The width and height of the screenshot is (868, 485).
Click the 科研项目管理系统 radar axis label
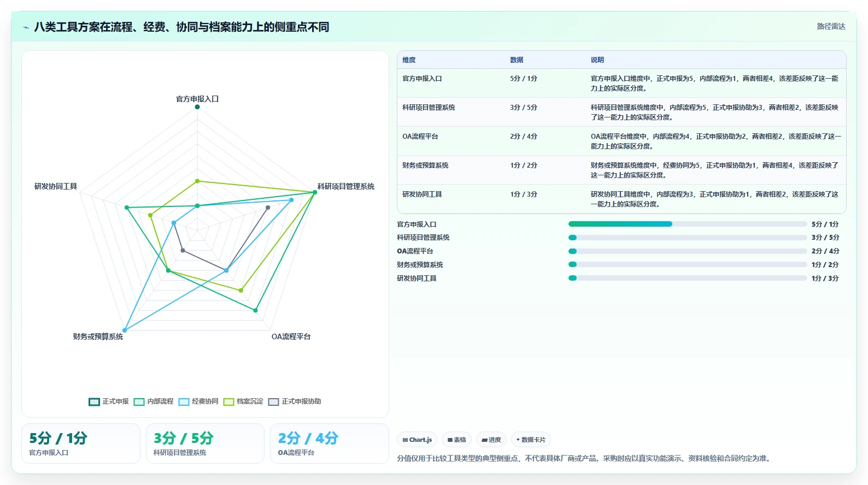[346, 186]
